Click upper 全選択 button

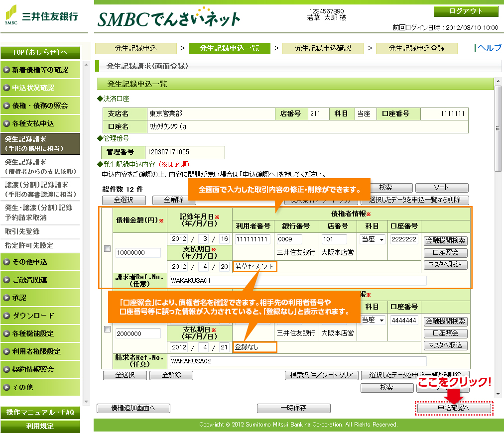[x=124, y=200]
